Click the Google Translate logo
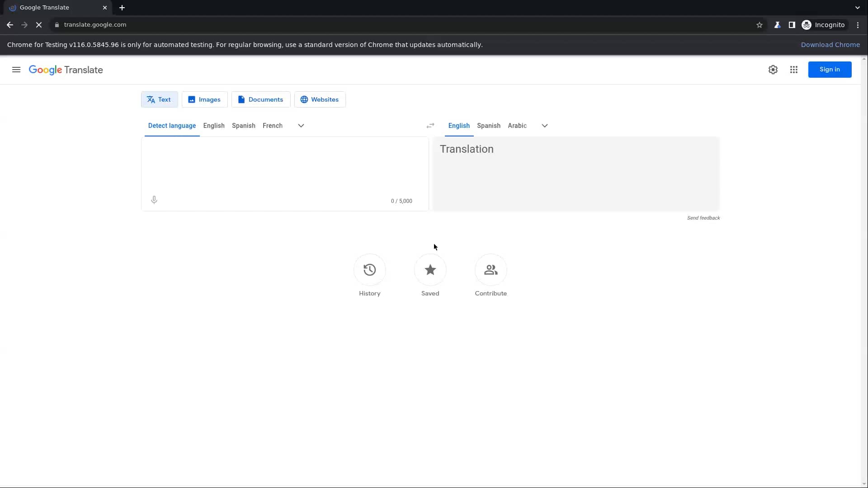Viewport: 868px width, 488px height. [x=66, y=70]
